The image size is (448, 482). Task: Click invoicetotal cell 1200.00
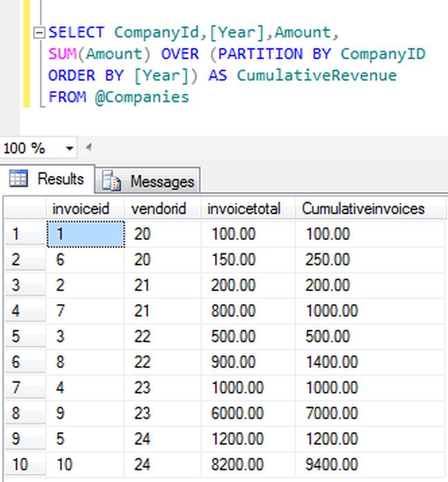(x=248, y=439)
